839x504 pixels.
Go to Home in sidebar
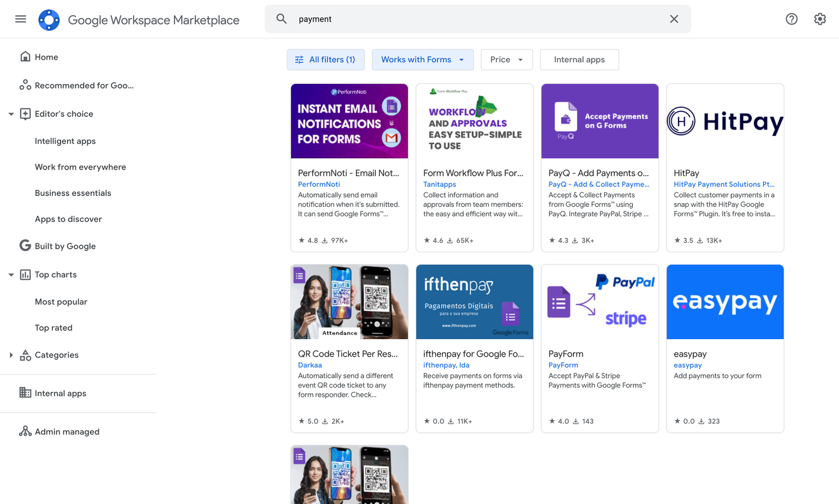coord(46,58)
